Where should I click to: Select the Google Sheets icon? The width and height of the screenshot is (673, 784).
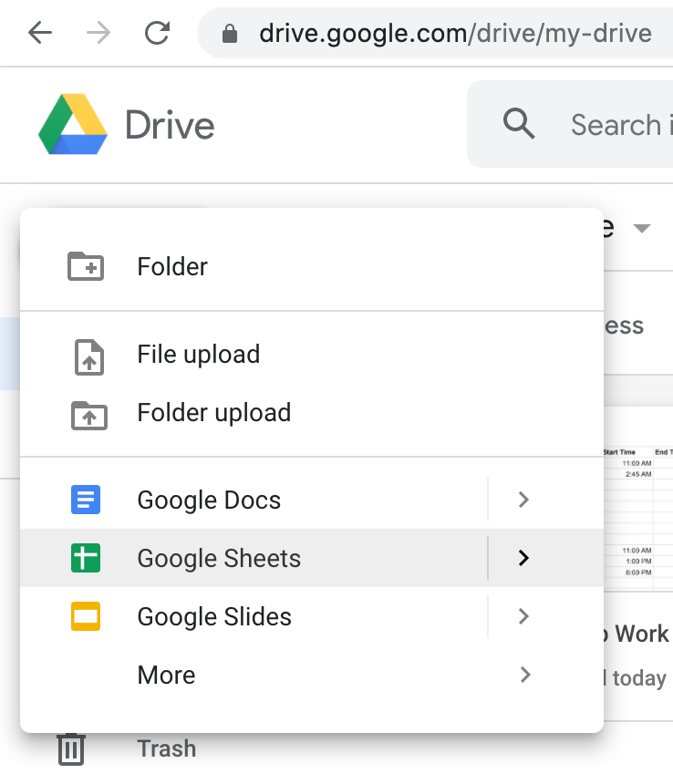85,558
